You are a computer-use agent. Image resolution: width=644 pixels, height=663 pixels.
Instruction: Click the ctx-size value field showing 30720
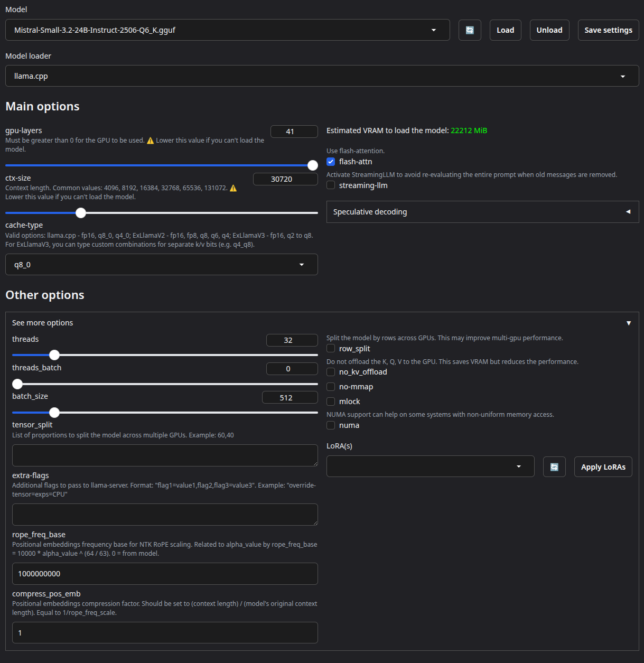pyautogui.click(x=285, y=179)
